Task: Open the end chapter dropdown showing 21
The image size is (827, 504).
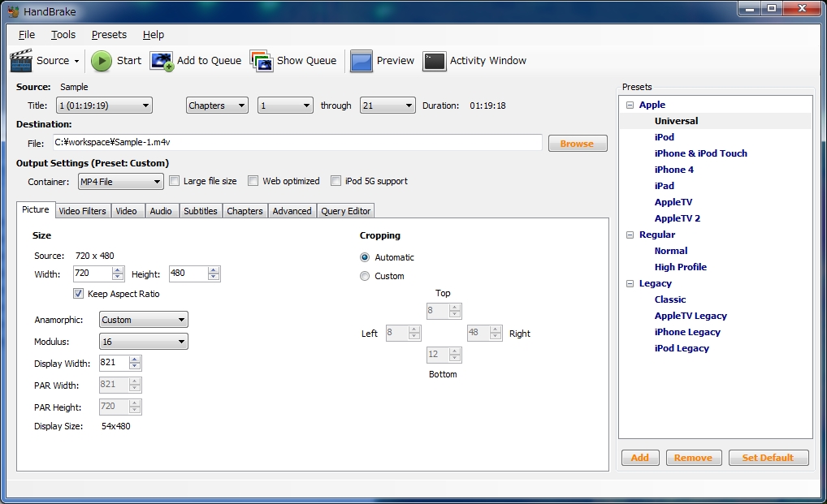Action: coord(388,106)
